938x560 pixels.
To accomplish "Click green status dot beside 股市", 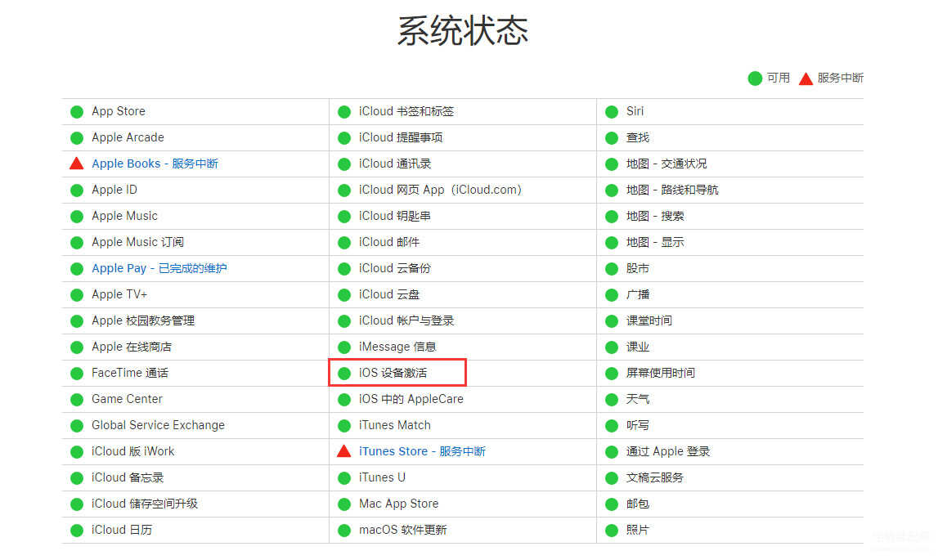I will [612, 269].
